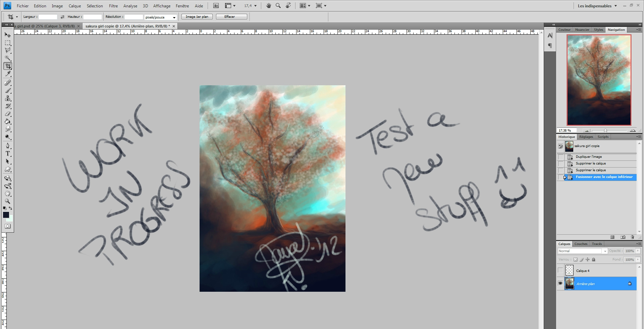Set history brush source at first Supprimer le calque
The height and width of the screenshot is (329, 644).
pos(561,163)
